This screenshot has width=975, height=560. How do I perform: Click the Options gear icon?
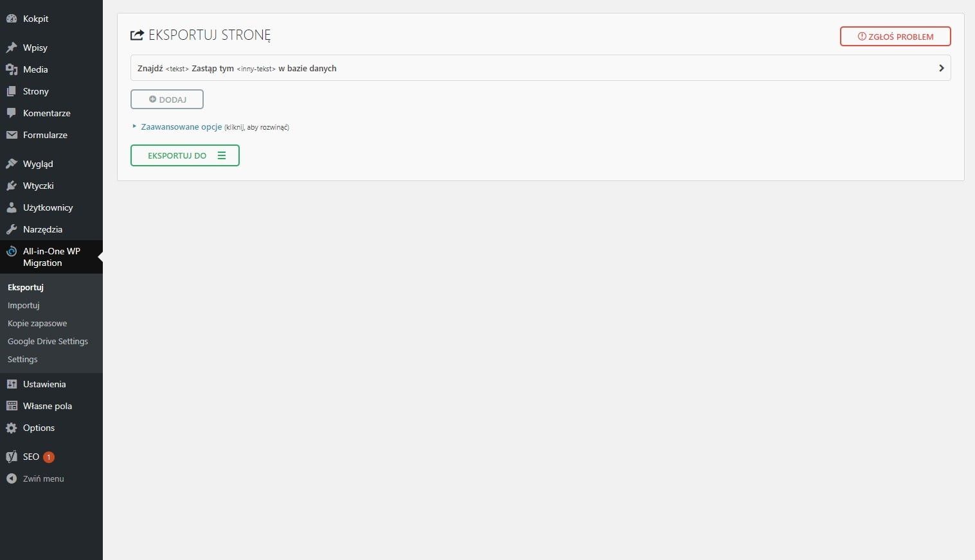[12, 428]
